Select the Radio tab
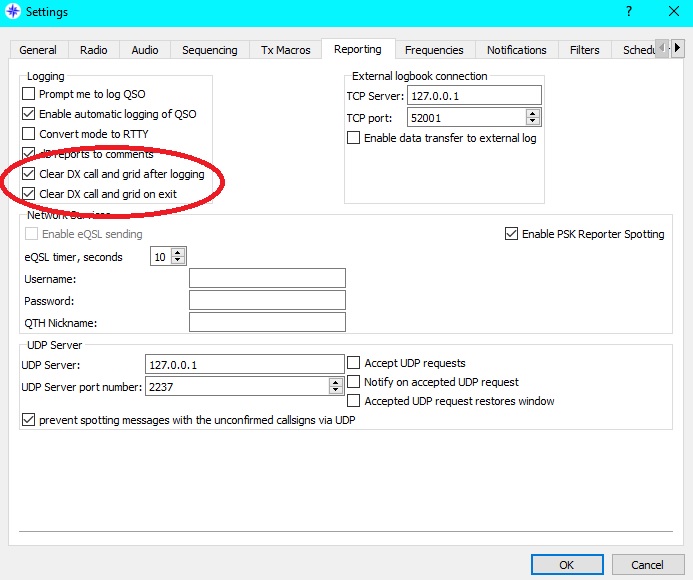Screen dimensions: 693x580 pos(94,50)
